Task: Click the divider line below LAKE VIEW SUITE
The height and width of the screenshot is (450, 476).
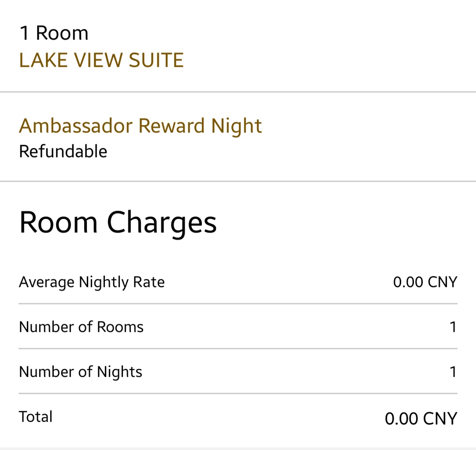Action: tap(238, 92)
